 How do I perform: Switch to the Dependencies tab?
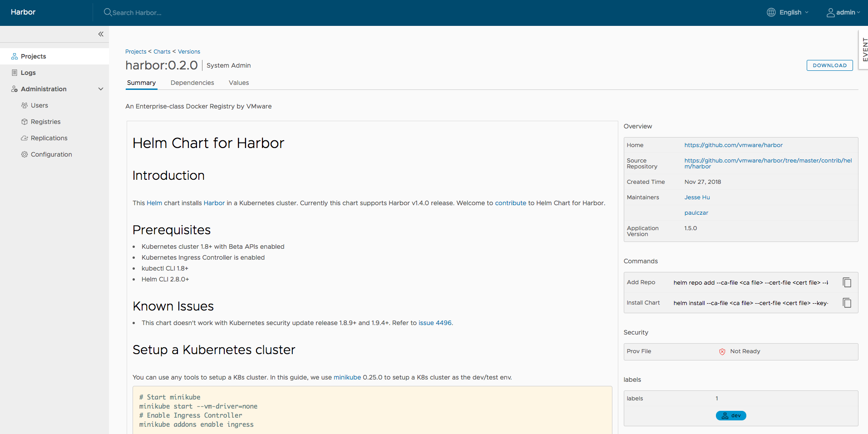coord(192,83)
